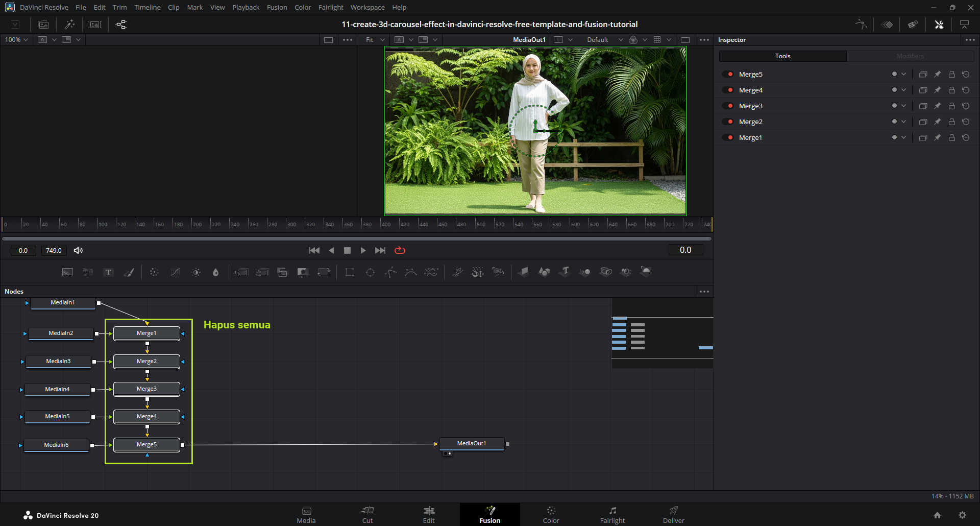The height and width of the screenshot is (526, 980).
Task: Click the Text 3D tool icon
Action: pyautogui.click(x=565, y=272)
